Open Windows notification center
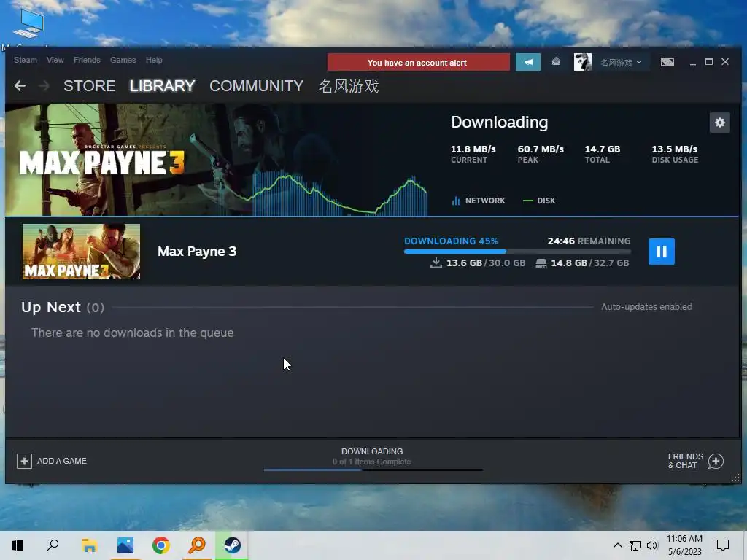 [x=723, y=545]
